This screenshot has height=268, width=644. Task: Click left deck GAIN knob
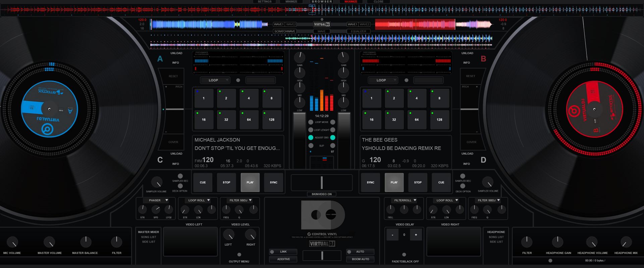pos(300,57)
